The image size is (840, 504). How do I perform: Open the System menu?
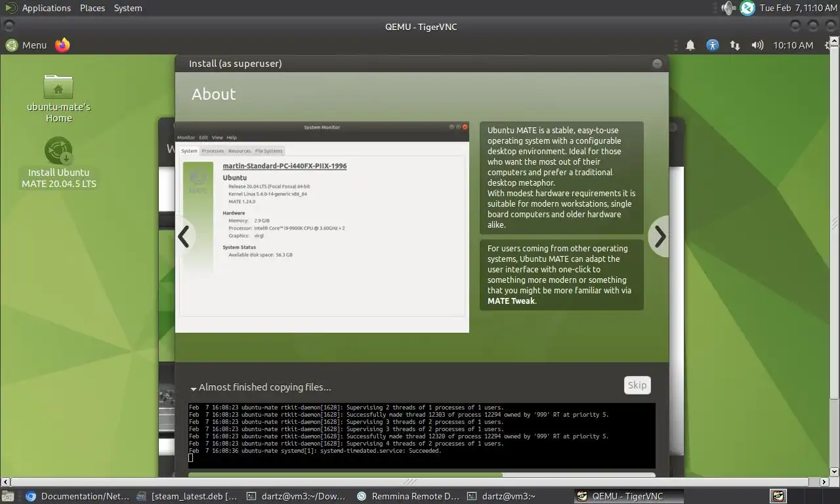pyautogui.click(x=128, y=8)
